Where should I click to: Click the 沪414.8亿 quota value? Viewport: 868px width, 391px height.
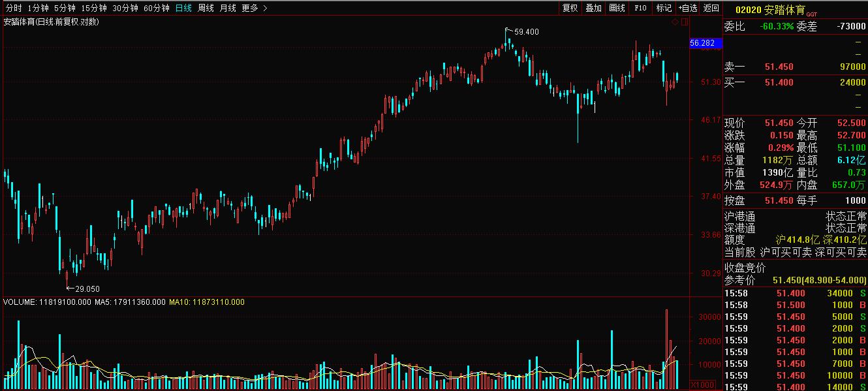[x=797, y=240]
